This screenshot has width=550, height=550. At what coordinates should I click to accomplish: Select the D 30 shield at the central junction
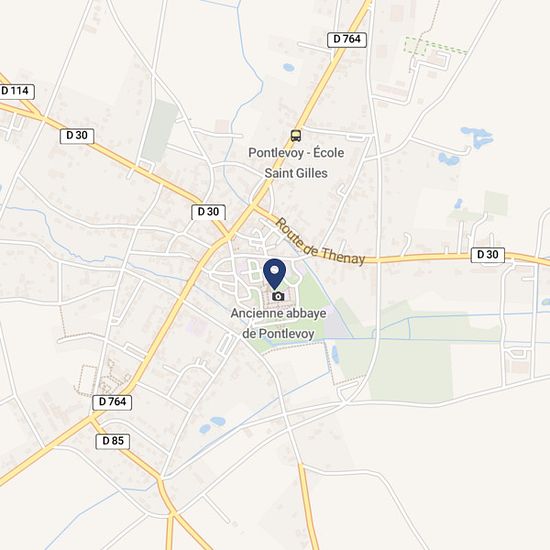[x=208, y=212]
